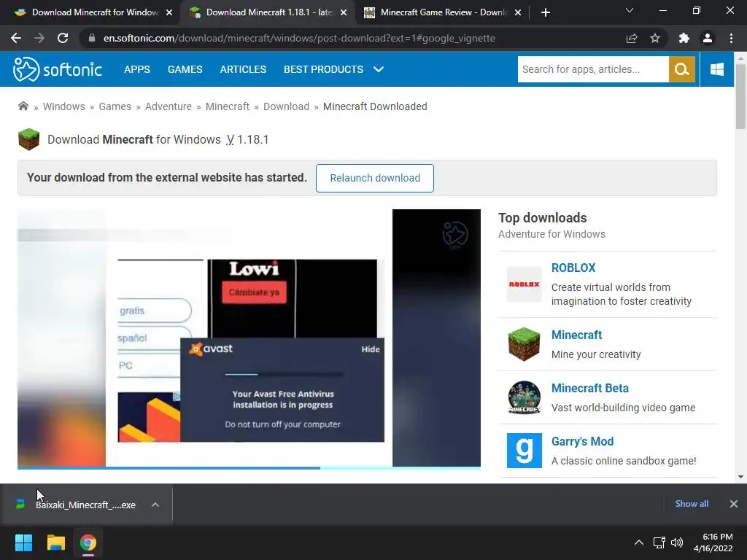The width and height of the screenshot is (747, 560).
Task: Open a new browser tab
Action: click(x=546, y=12)
